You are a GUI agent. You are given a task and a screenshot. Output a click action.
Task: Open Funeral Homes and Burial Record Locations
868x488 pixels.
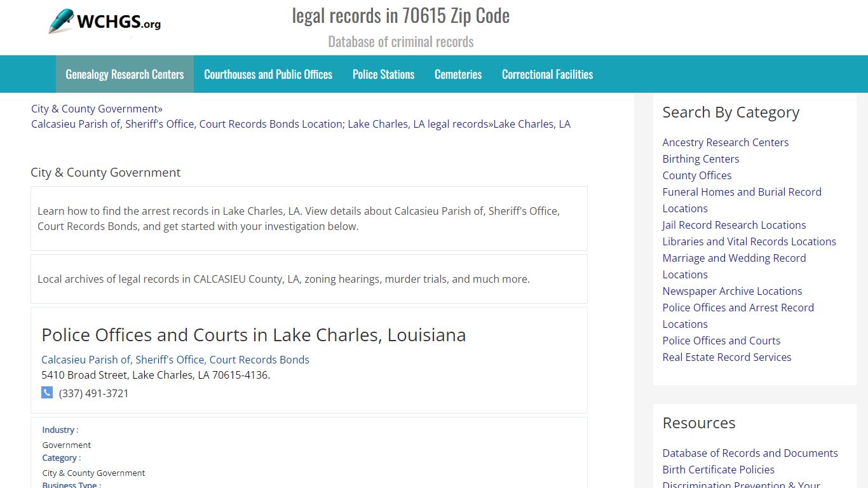742,200
